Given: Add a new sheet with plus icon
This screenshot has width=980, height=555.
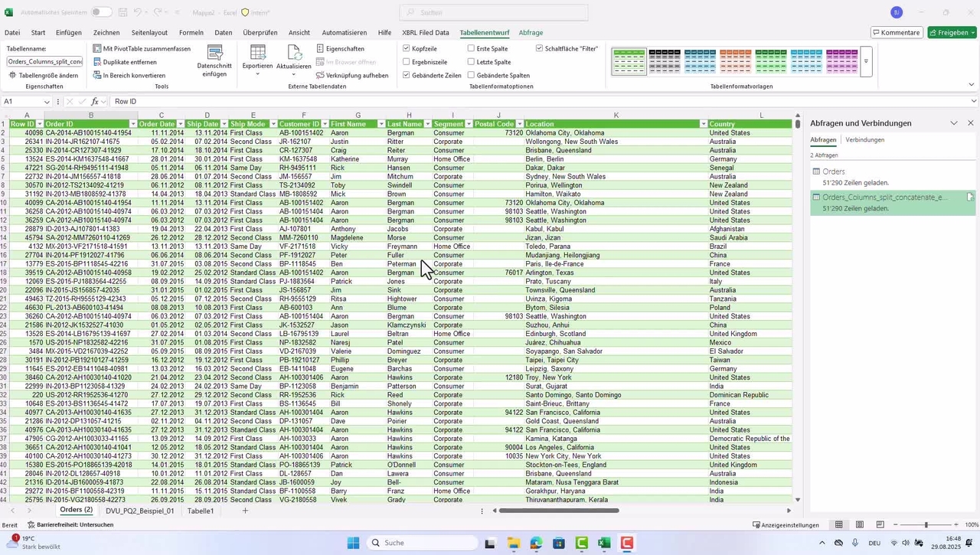Looking at the screenshot, I should pos(245,511).
